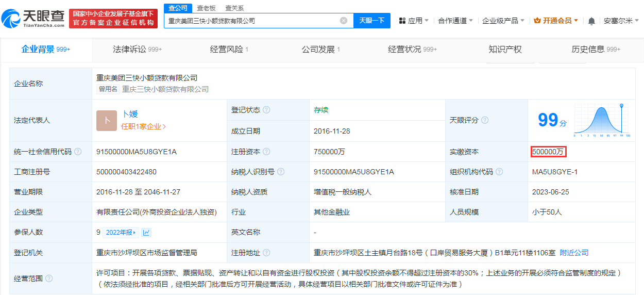The height and width of the screenshot is (295, 644).
Task: Show help for 登记状态 question mark
Action: (266, 110)
